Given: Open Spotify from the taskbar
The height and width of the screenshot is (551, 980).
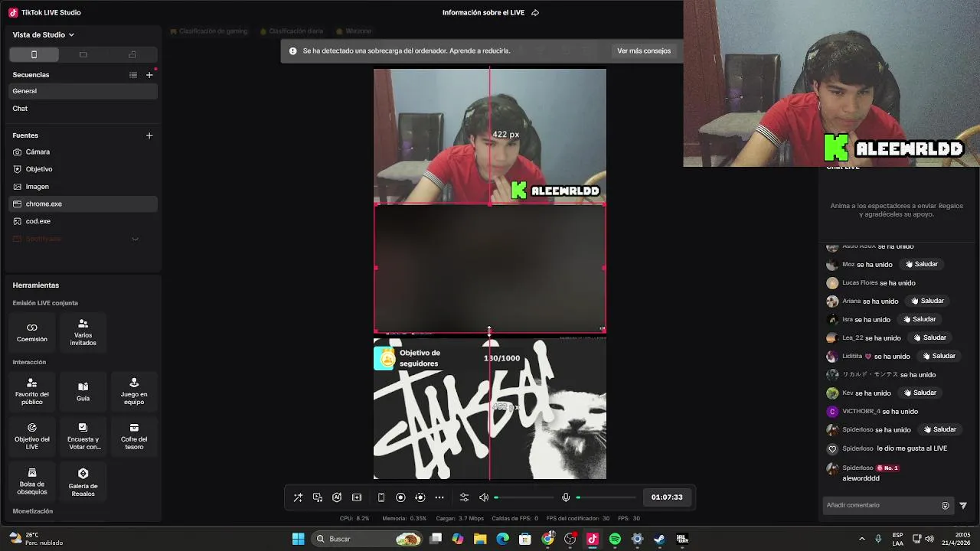Looking at the screenshot, I should [615, 539].
